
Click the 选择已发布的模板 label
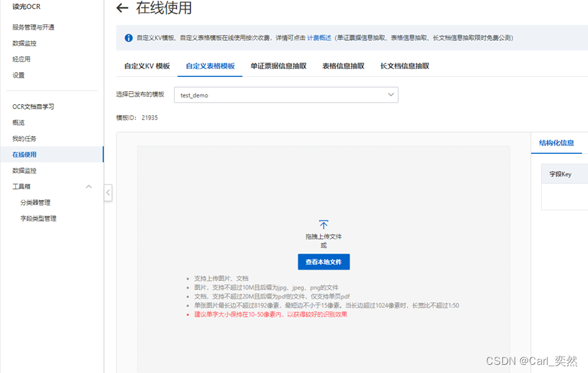140,95
